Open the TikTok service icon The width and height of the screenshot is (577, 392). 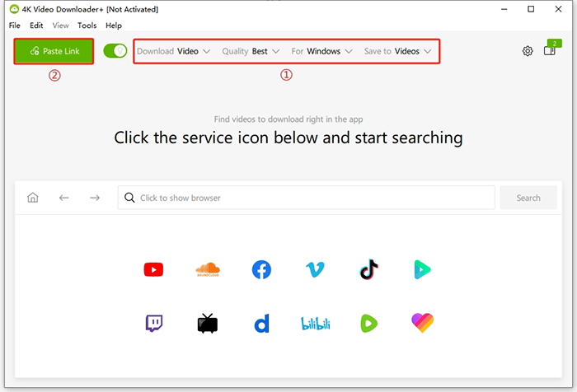pyautogui.click(x=368, y=269)
